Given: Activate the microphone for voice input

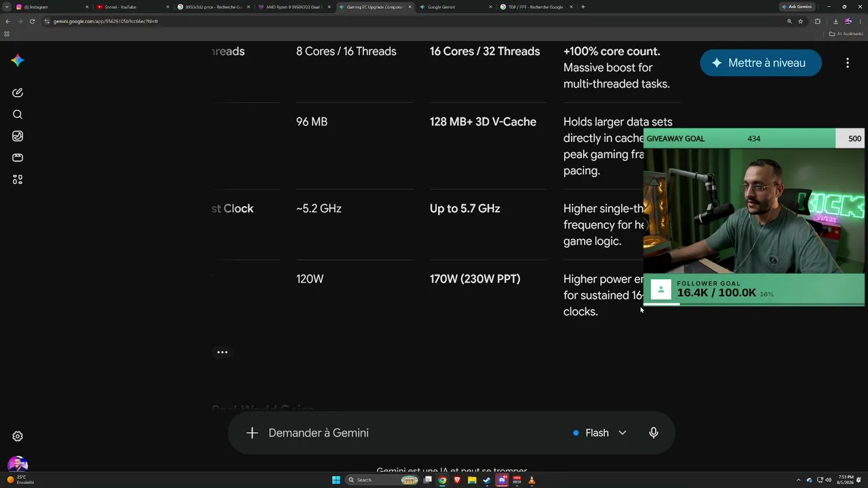Looking at the screenshot, I should [654, 433].
